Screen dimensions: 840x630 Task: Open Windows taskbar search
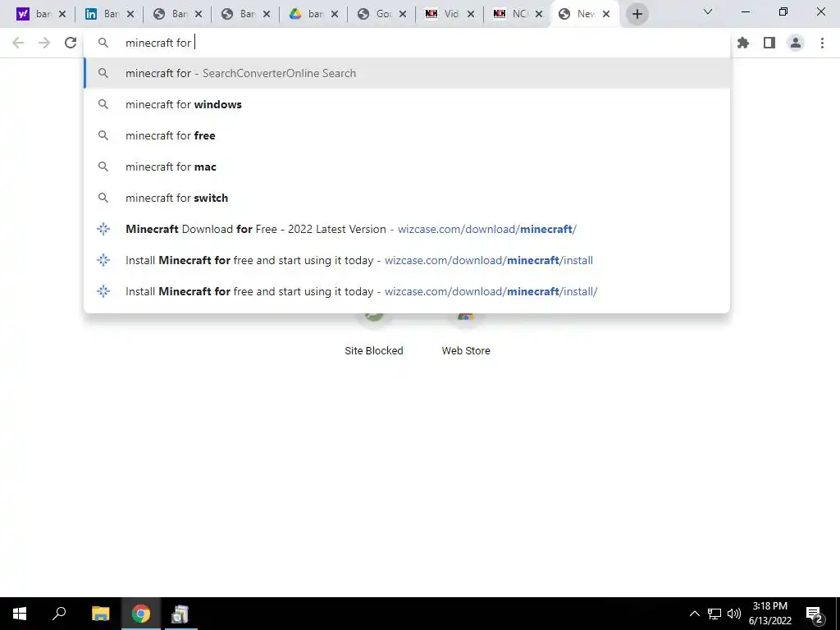click(59, 614)
